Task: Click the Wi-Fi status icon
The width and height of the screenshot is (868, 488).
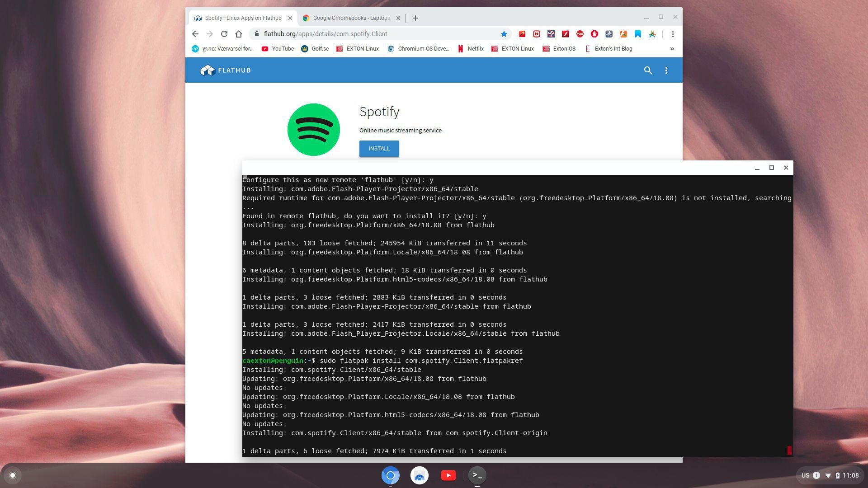Action: point(828,475)
